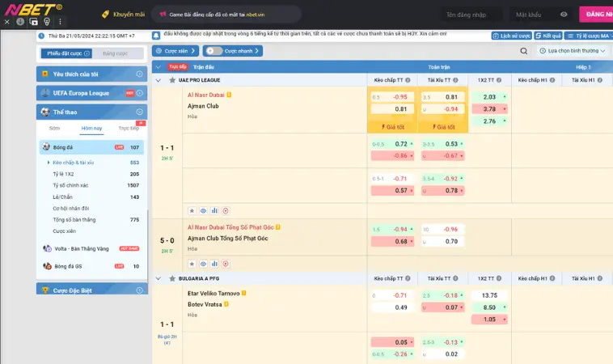Click live stream play icon under corner match
This screenshot has width=613, height=364.
(x=226, y=263)
